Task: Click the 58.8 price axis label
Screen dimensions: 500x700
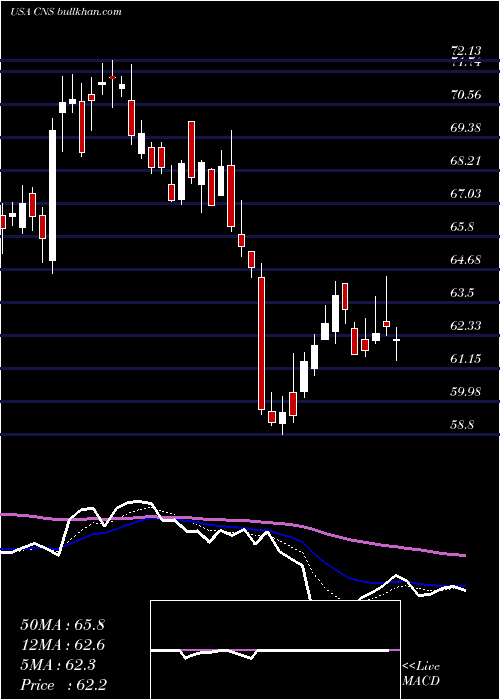Action: [462, 425]
